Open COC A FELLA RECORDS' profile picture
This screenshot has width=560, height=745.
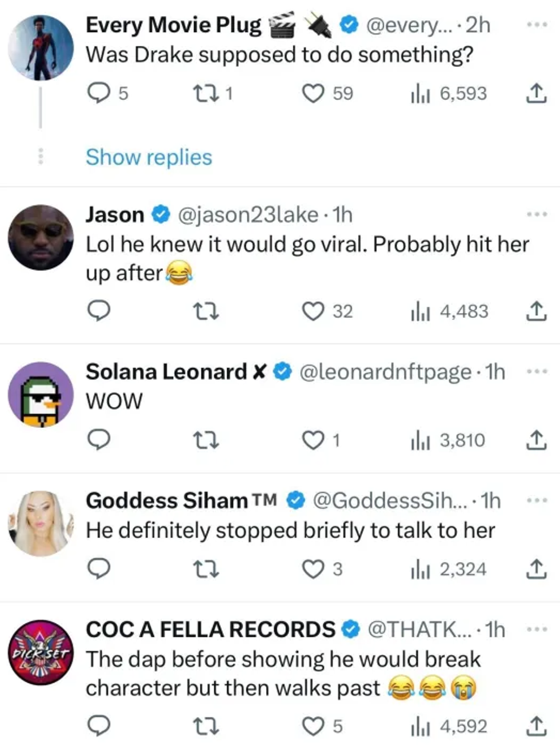[39, 651]
